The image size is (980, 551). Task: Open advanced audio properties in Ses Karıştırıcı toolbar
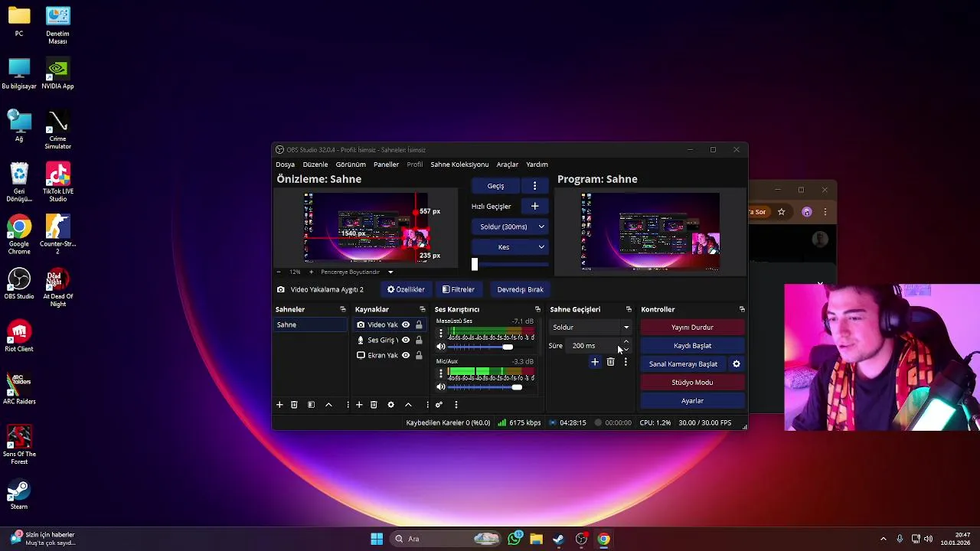(x=439, y=405)
